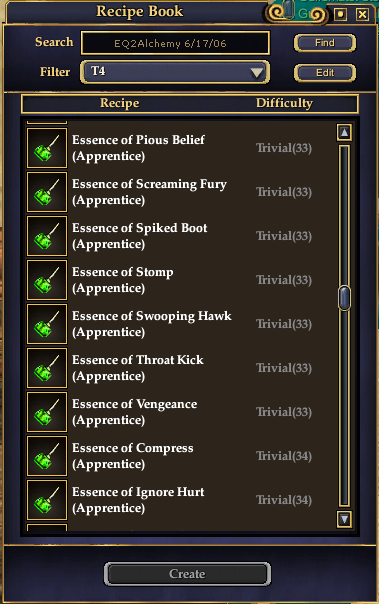Click the Essence of Compress recipe icon
The width and height of the screenshot is (379, 604).
47,456
